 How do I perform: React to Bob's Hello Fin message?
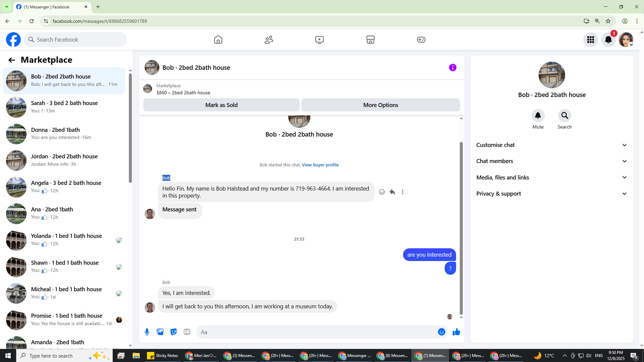pyautogui.click(x=382, y=192)
